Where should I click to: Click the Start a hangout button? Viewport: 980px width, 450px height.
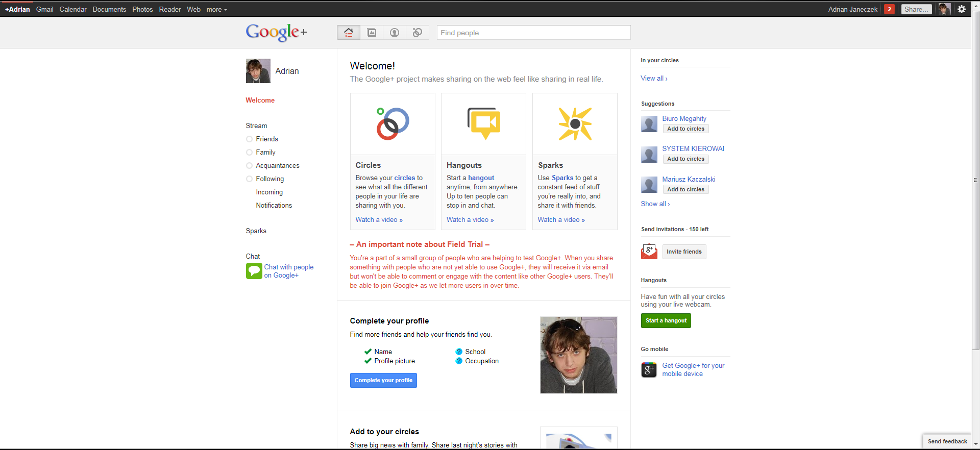tap(666, 320)
